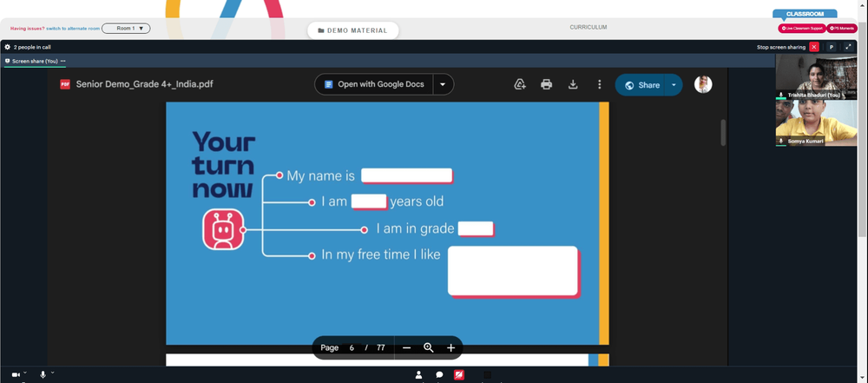Screen dimensions: 868x383
Task: Click the red screen share toggle icon
Action: pos(459,374)
